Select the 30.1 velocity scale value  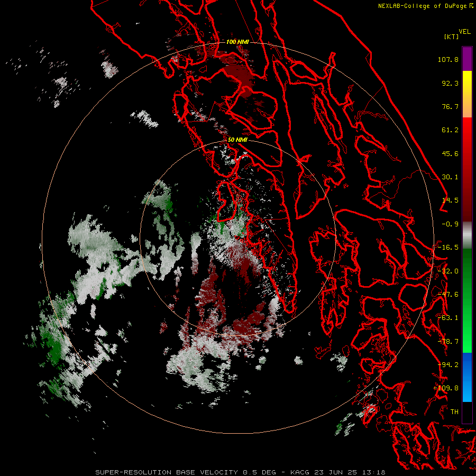(x=450, y=177)
